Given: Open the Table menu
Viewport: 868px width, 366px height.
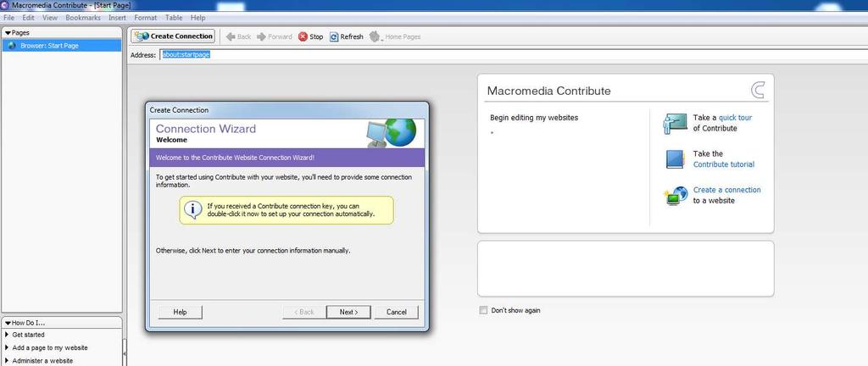Looking at the screenshot, I should point(174,18).
